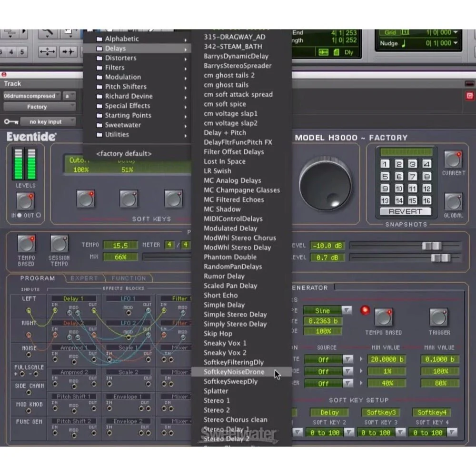Switch to the Expert tab

(x=84, y=278)
